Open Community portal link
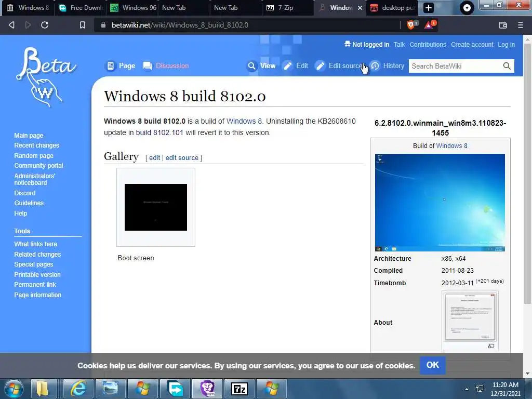 (x=38, y=166)
